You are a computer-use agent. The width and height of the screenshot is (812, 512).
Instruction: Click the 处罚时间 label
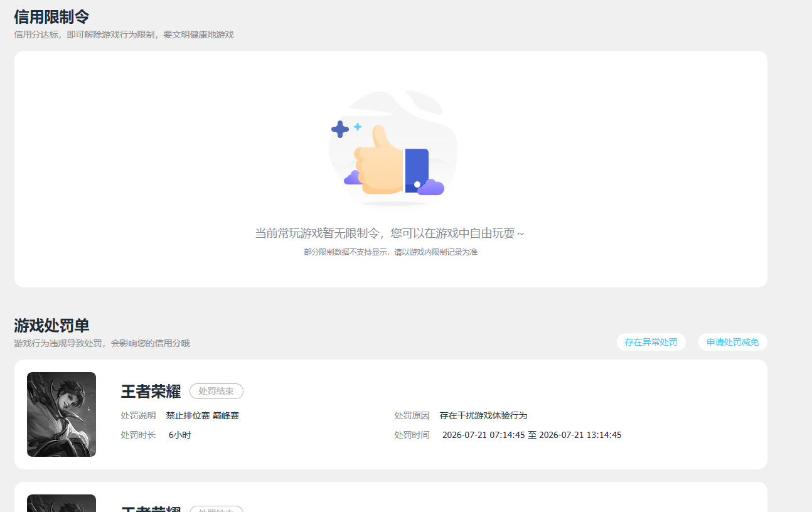click(412, 435)
